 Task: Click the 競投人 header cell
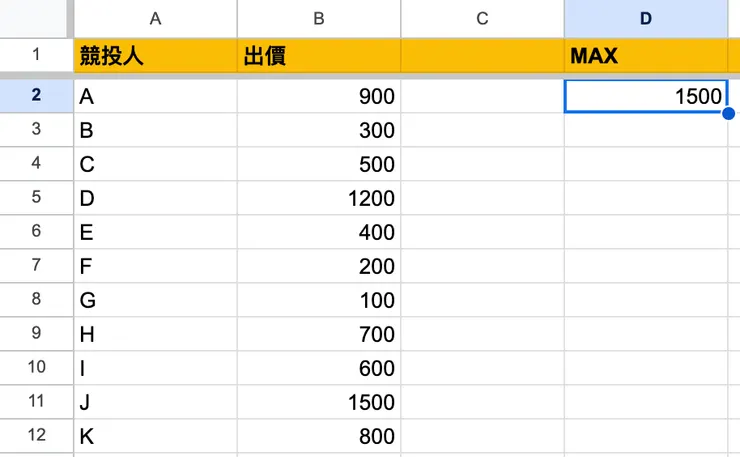click(155, 56)
